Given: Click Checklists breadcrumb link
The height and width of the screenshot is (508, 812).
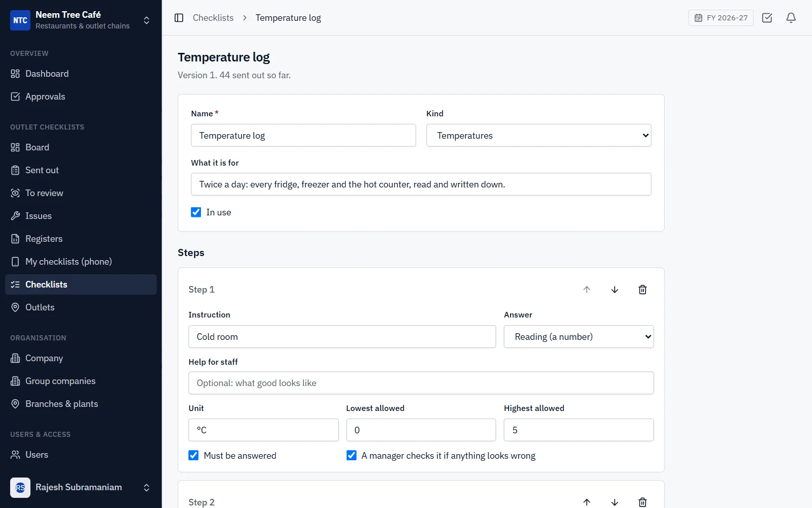Looking at the screenshot, I should [x=213, y=18].
